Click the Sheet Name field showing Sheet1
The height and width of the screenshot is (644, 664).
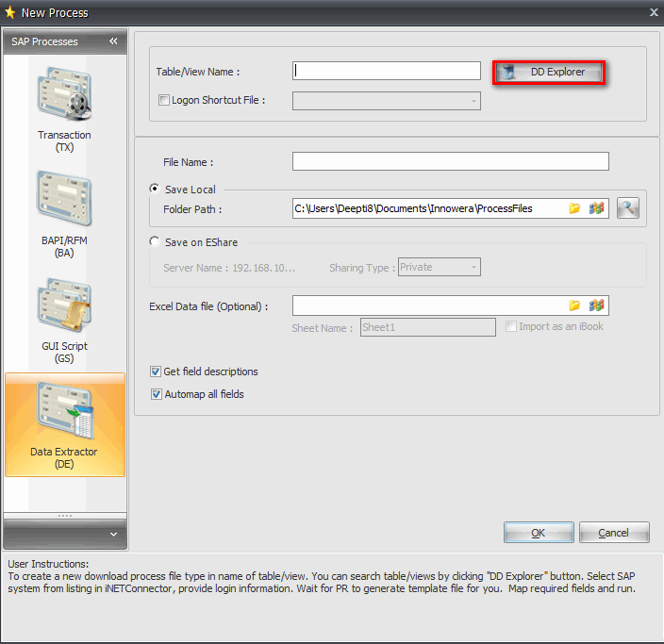[x=427, y=327]
